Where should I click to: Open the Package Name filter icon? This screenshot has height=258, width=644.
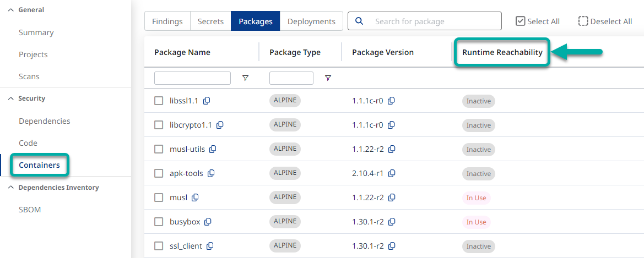click(x=245, y=78)
